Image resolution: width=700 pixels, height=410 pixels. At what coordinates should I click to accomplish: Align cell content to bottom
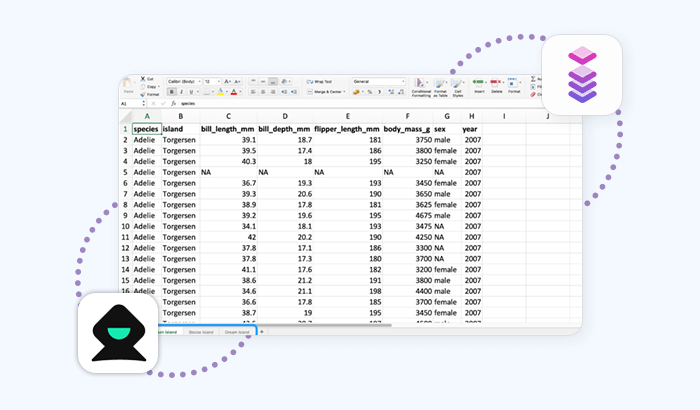[x=273, y=82]
